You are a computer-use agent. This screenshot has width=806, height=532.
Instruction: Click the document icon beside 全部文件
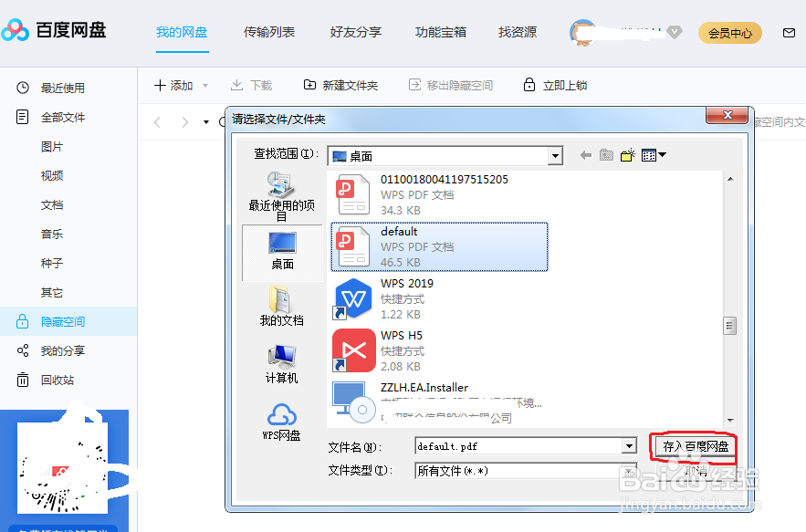[x=23, y=117]
